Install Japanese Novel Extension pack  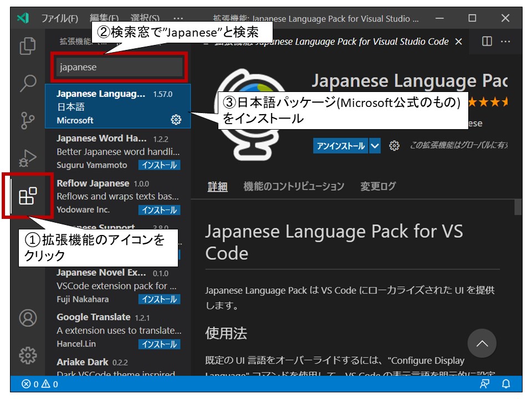159,299
